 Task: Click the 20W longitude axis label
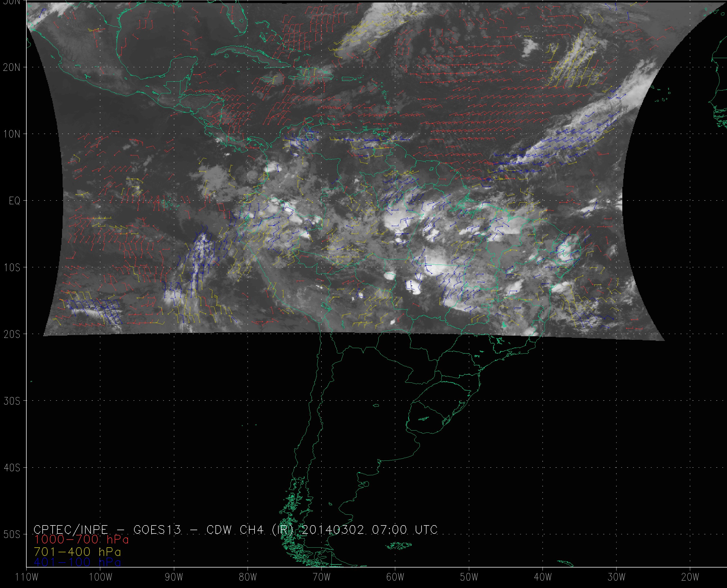(x=690, y=577)
